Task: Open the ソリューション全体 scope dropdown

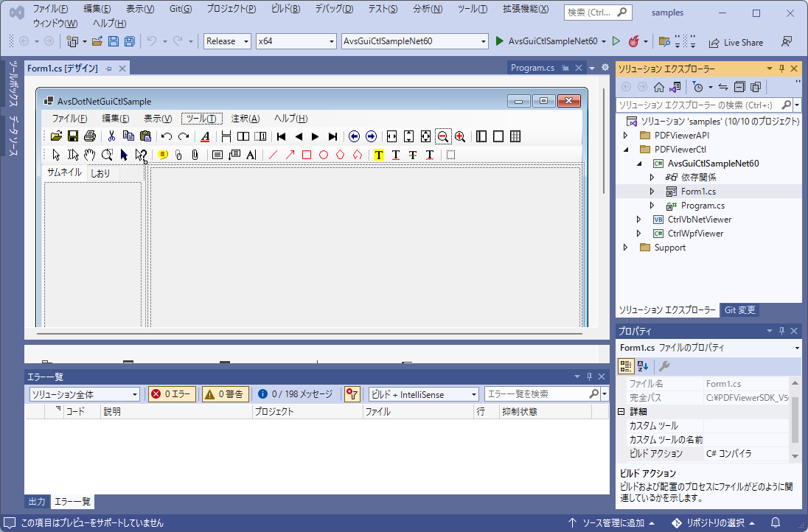Action: pos(85,394)
